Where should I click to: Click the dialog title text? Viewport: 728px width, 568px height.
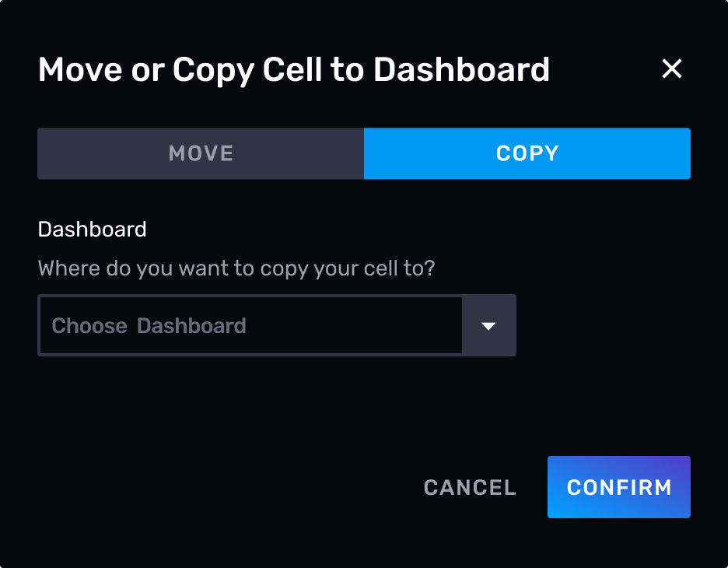[x=293, y=69]
